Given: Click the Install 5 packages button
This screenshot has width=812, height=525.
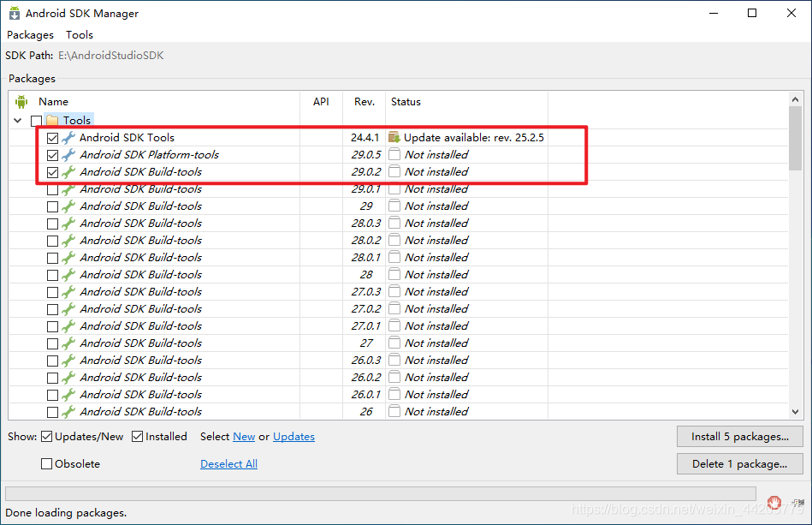Looking at the screenshot, I should [740, 437].
